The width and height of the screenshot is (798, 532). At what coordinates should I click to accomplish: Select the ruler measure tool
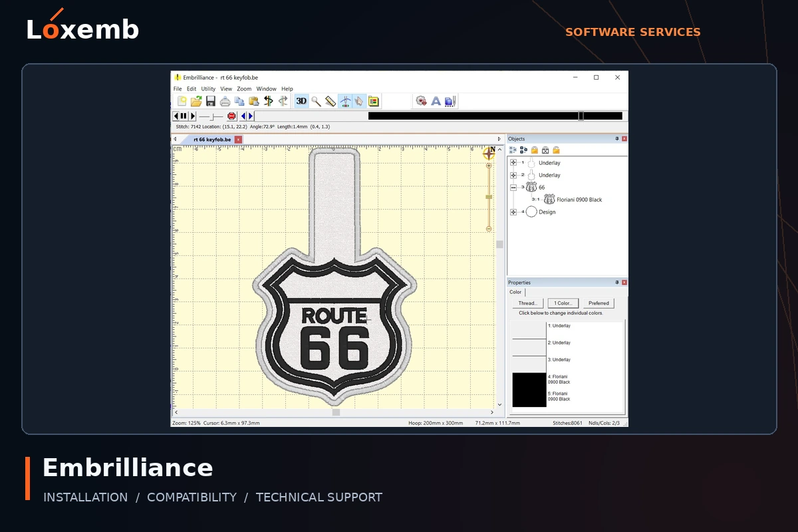pos(331,101)
